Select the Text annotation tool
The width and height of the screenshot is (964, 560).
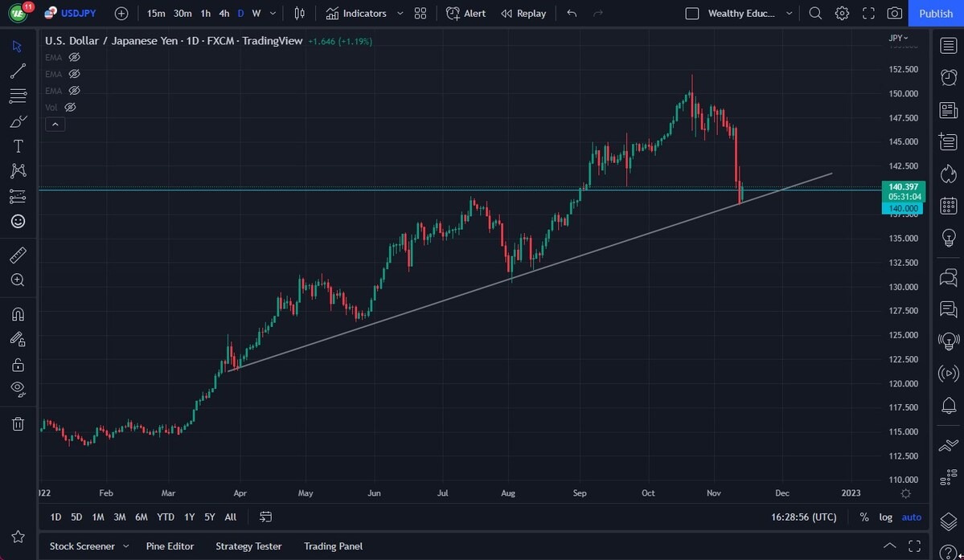[x=18, y=145]
